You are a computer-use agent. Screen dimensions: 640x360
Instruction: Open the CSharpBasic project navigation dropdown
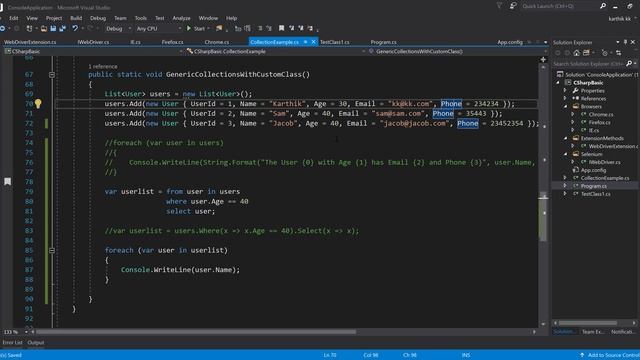(93, 51)
